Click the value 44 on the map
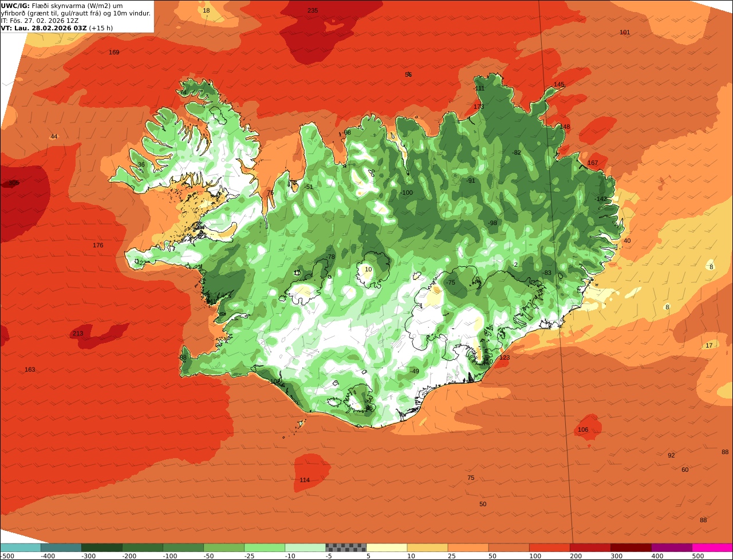This screenshot has width=733, height=560. click(x=54, y=136)
